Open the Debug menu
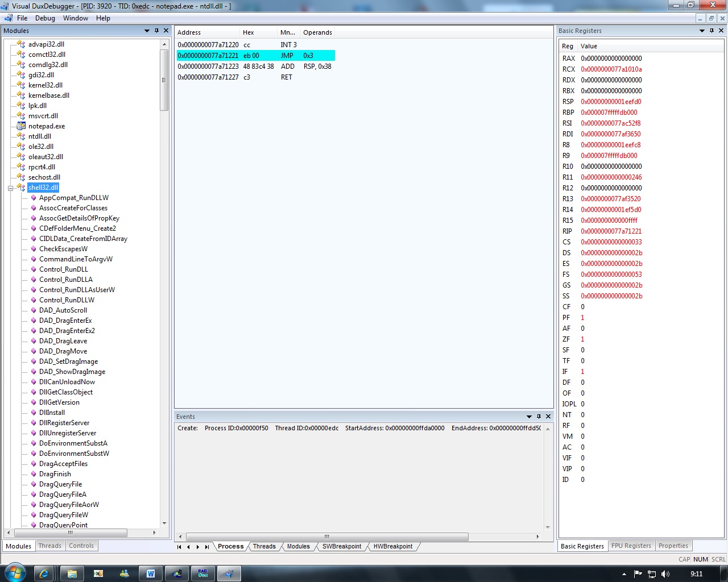Screen dimensions: 728x582 [x=45, y=18]
